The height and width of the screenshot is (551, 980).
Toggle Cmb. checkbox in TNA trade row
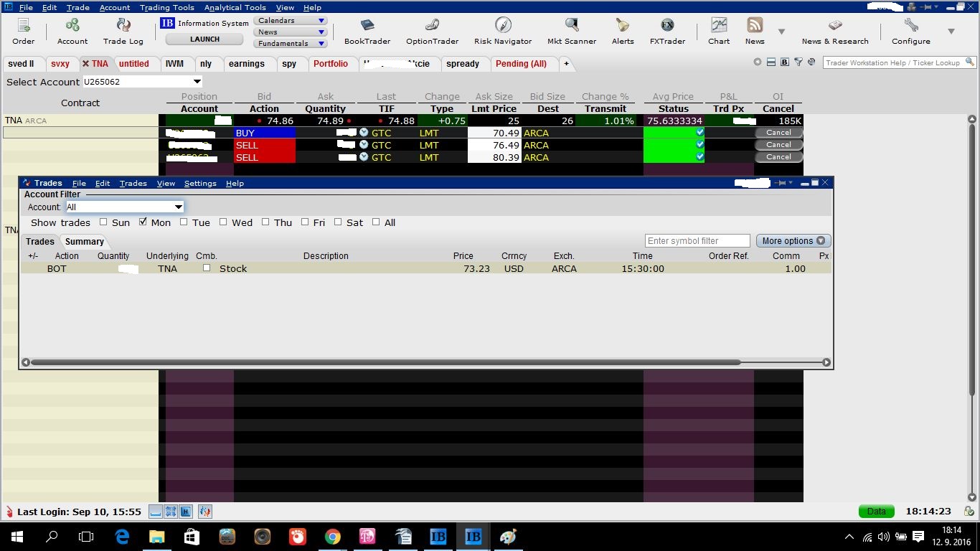pos(207,268)
